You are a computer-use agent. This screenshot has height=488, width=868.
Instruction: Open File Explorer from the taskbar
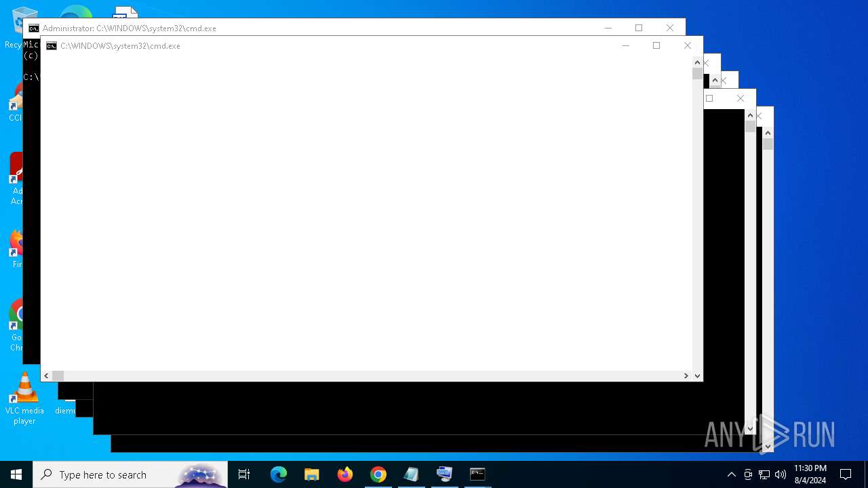pos(312,474)
